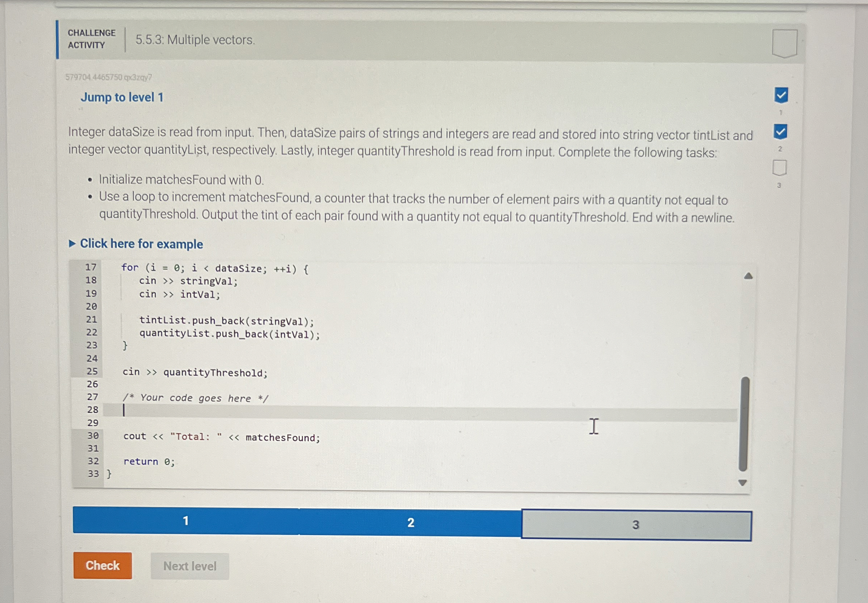
Task: Click the level 2 completed checkmark
Action: 780,131
